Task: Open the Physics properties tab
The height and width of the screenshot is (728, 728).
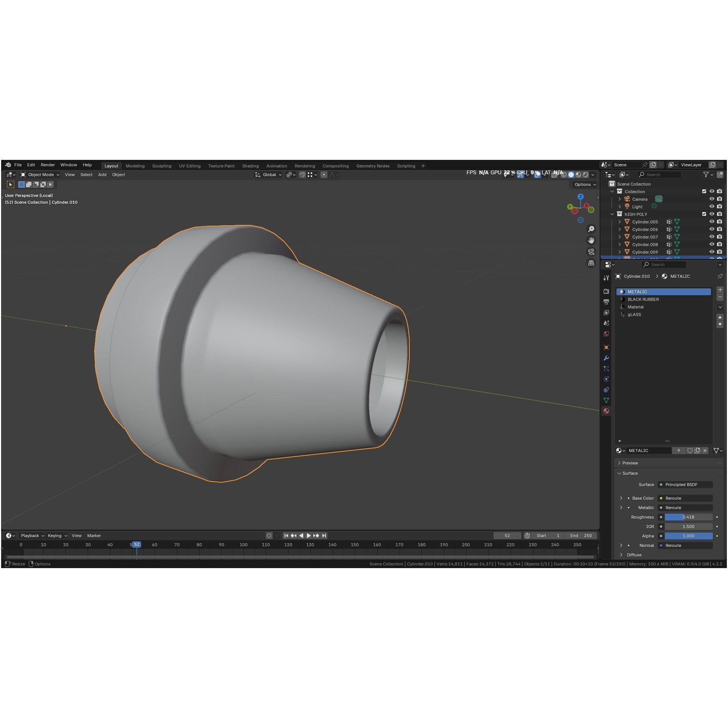Action: (x=606, y=379)
